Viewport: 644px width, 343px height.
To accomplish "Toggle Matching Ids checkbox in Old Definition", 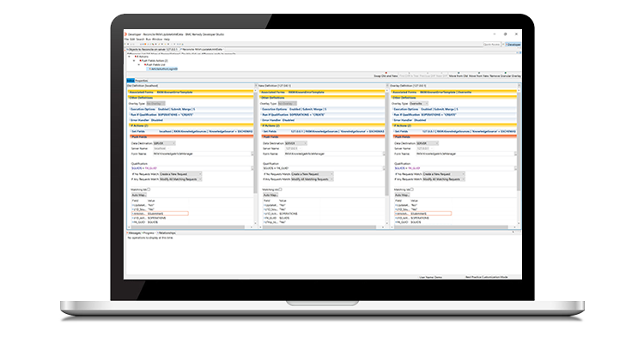I will pos(149,190).
